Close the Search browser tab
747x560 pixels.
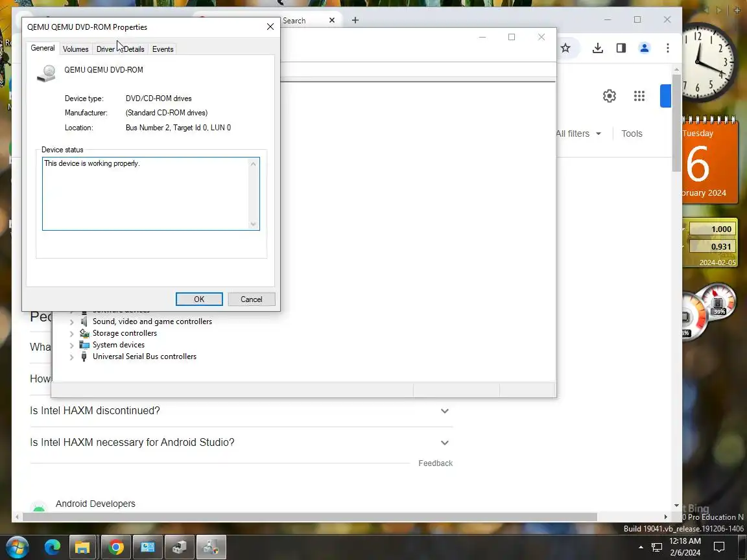coord(332,20)
